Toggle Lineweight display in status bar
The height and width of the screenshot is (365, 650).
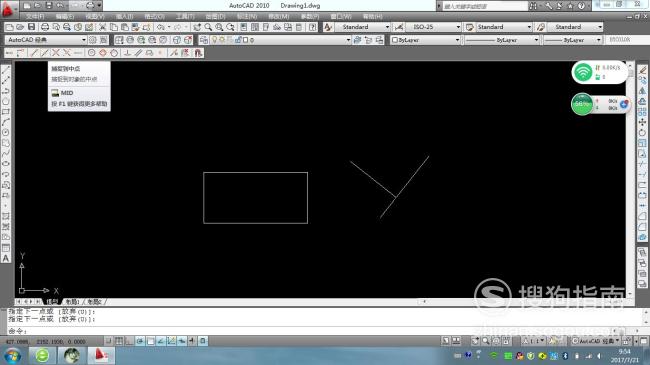(192, 341)
